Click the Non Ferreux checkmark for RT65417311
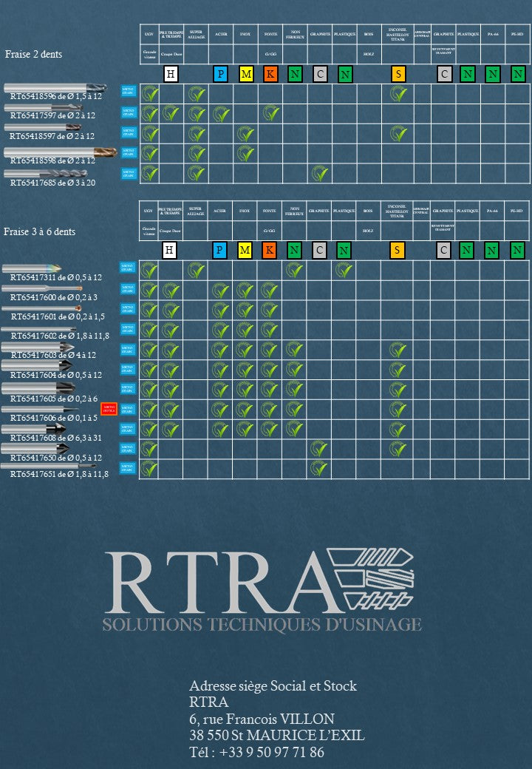This screenshot has height=769, width=532. click(x=294, y=270)
